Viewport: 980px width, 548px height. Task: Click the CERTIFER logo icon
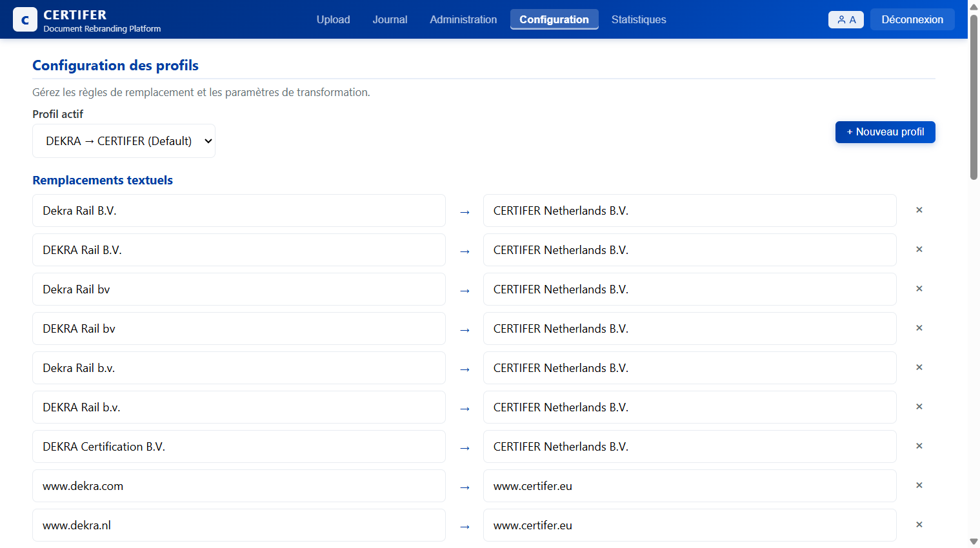pyautogui.click(x=25, y=19)
